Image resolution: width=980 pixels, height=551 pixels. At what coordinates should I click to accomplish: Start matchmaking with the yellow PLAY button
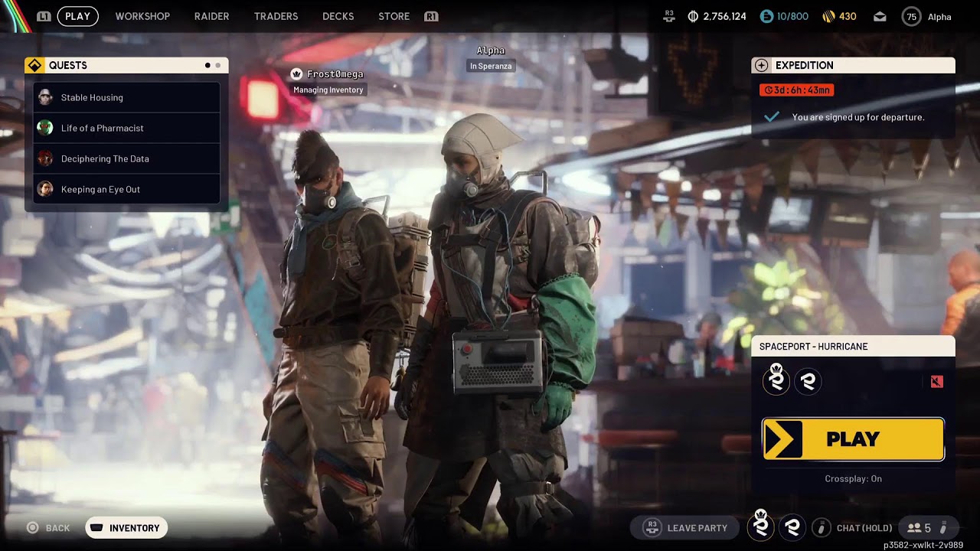(x=853, y=439)
